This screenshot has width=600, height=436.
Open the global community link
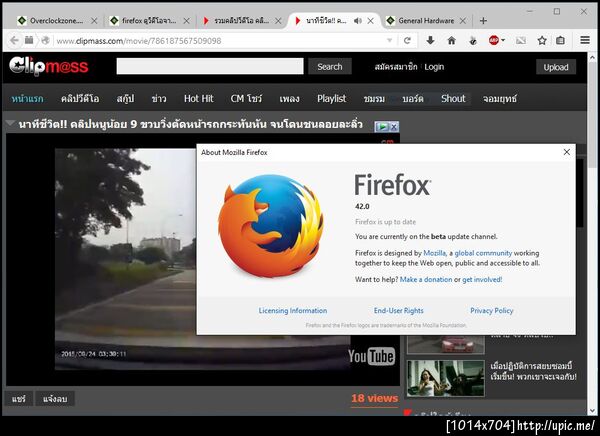pyautogui.click(x=483, y=253)
